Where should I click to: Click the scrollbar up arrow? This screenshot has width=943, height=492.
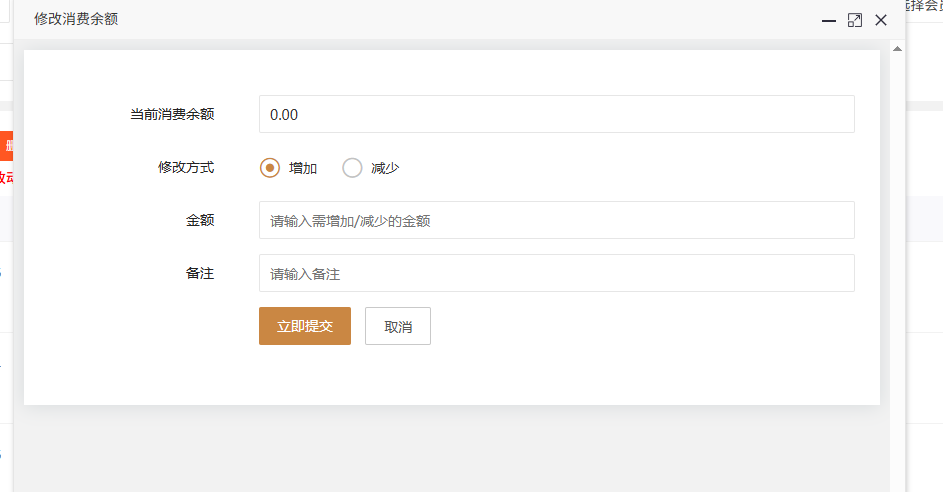(897, 48)
